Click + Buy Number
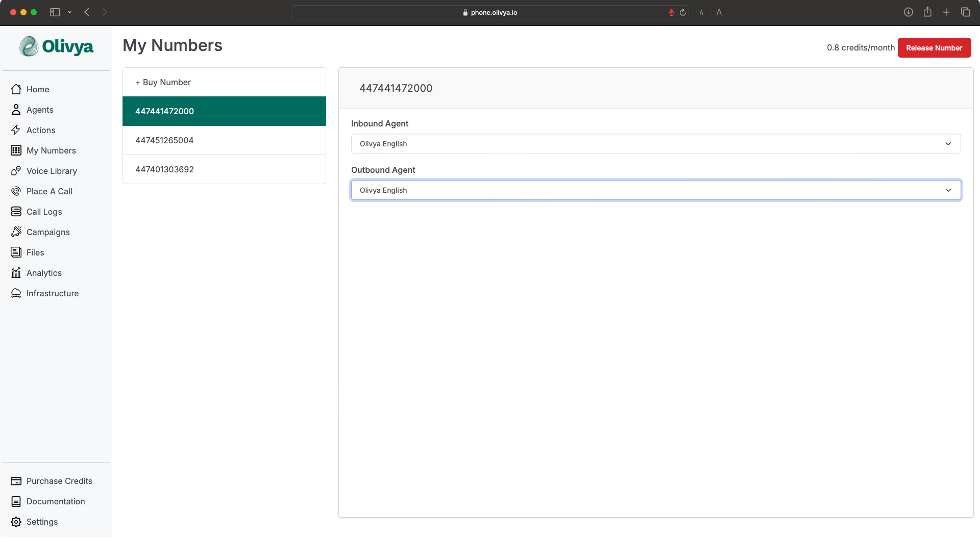 click(224, 82)
